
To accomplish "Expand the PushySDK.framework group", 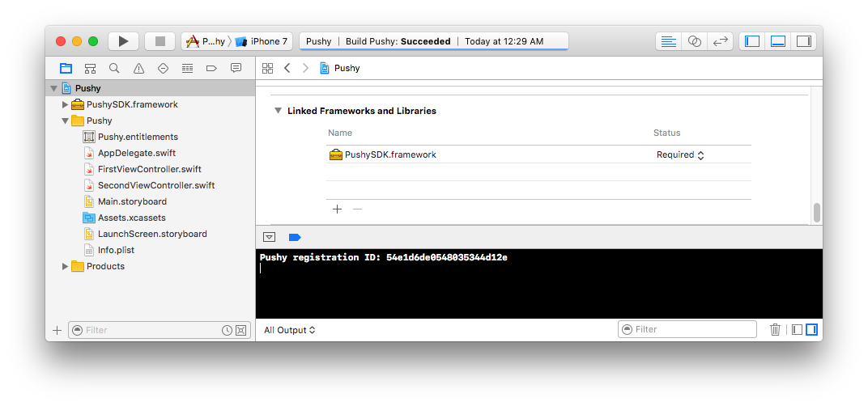I will click(66, 104).
